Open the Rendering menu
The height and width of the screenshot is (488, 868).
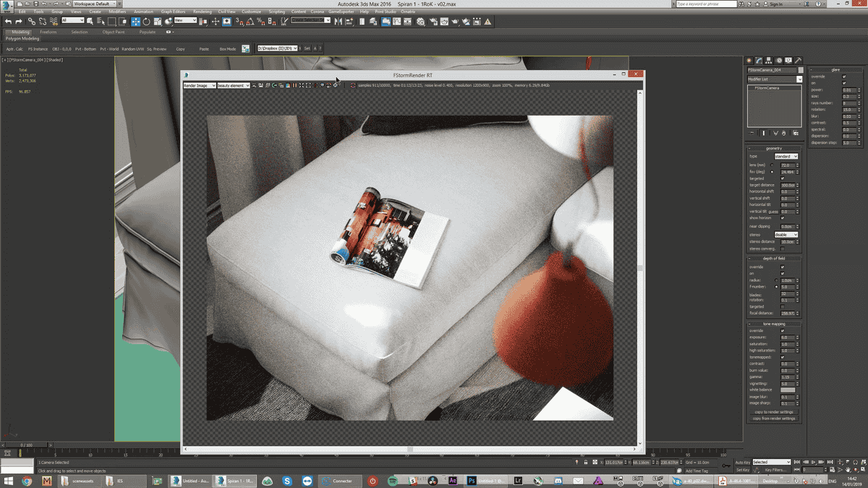[x=203, y=12]
